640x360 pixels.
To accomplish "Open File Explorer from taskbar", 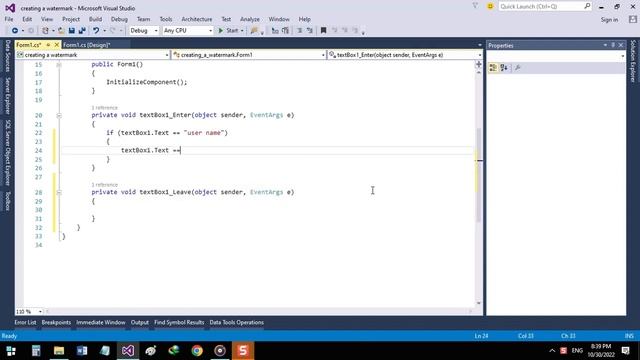I will [59, 351].
